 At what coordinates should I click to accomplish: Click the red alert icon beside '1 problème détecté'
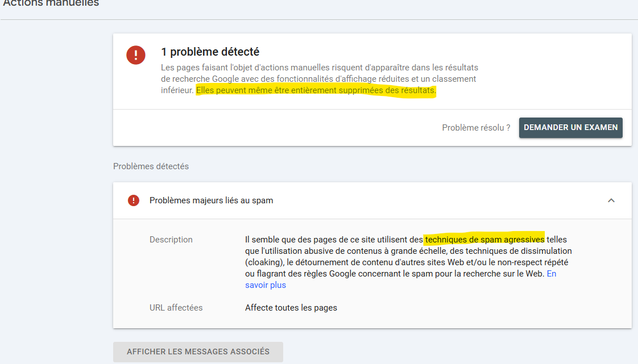[x=136, y=55]
